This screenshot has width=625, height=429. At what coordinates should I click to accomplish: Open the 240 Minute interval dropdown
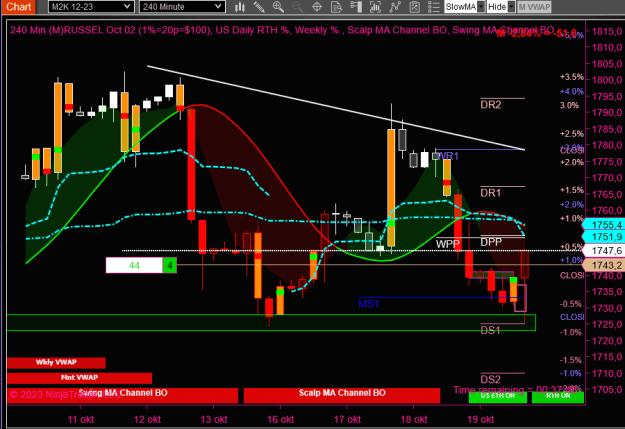click(x=182, y=7)
